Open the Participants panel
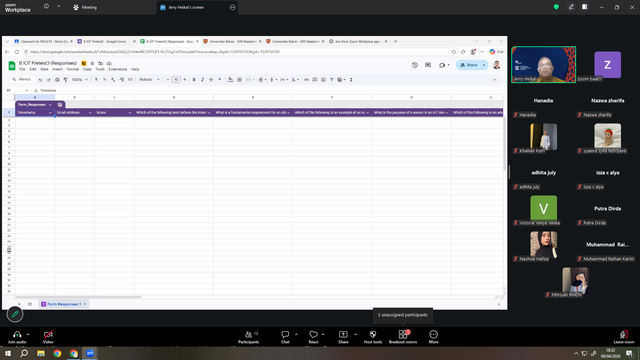This screenshot has width=640, height=360. click(x=249, y=337)
